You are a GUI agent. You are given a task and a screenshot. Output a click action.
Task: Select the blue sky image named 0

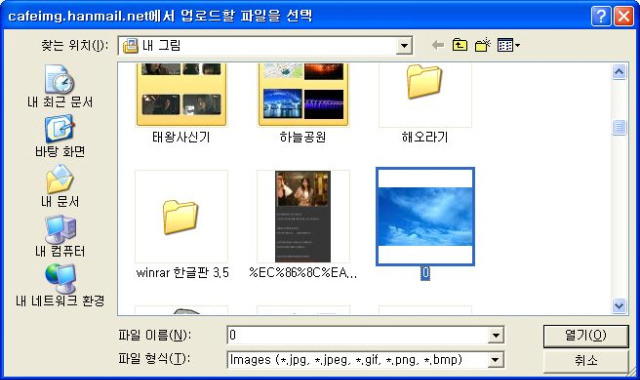[425, 216]
